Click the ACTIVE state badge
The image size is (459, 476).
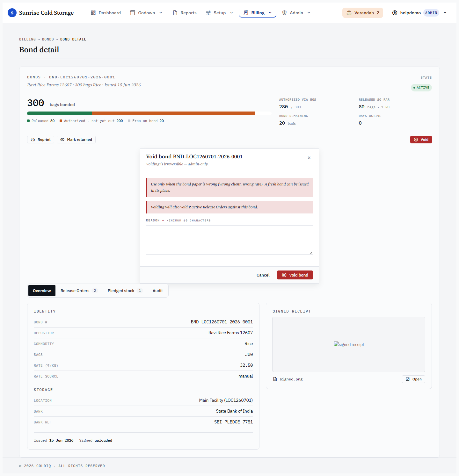pyautogui.click(x=421, y=88)
